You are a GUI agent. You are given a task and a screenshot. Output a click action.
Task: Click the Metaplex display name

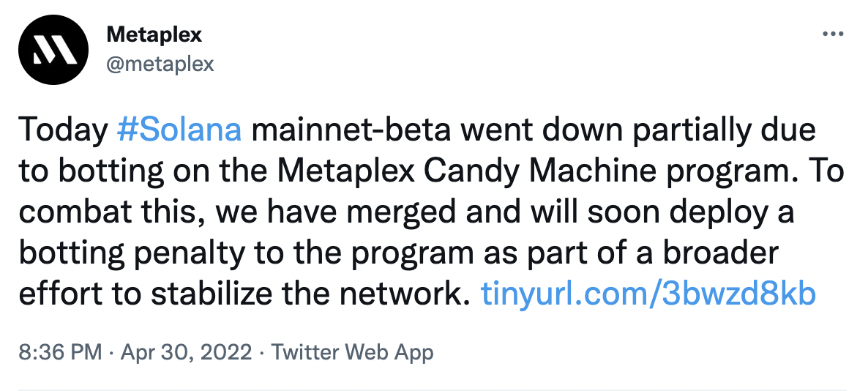[x=154, y=34]
